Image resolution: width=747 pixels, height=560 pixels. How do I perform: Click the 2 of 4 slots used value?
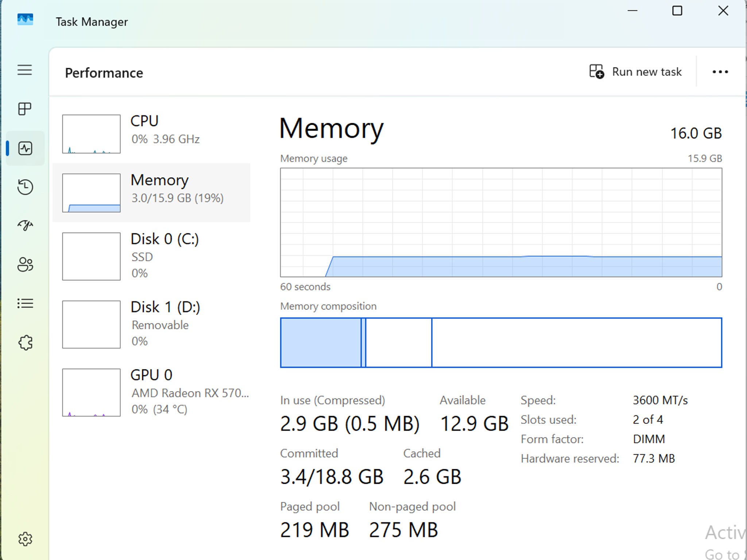[648, 420]
